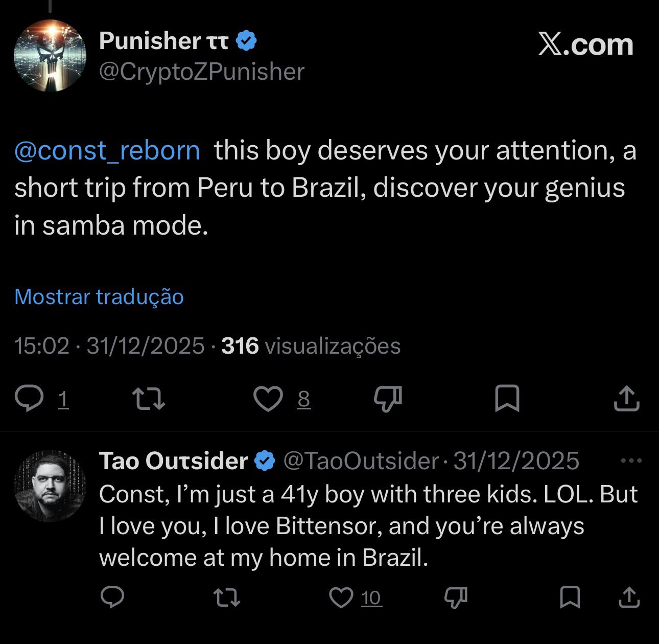Open the @TaoOutsider handle link
Image resolution: width=659 pixels, height=644 pixels.
click(x=361, y=461)
